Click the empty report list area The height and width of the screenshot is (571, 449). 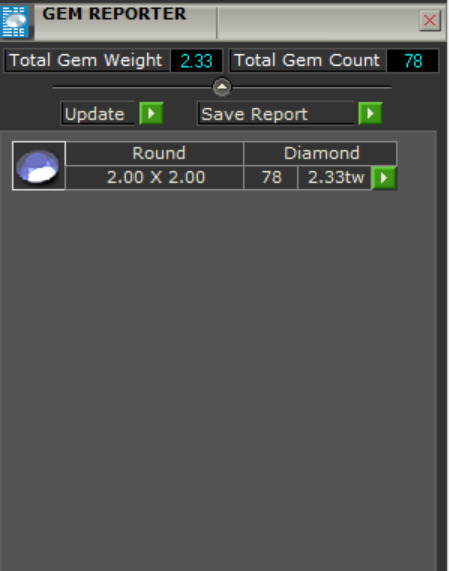pos(218,379)
